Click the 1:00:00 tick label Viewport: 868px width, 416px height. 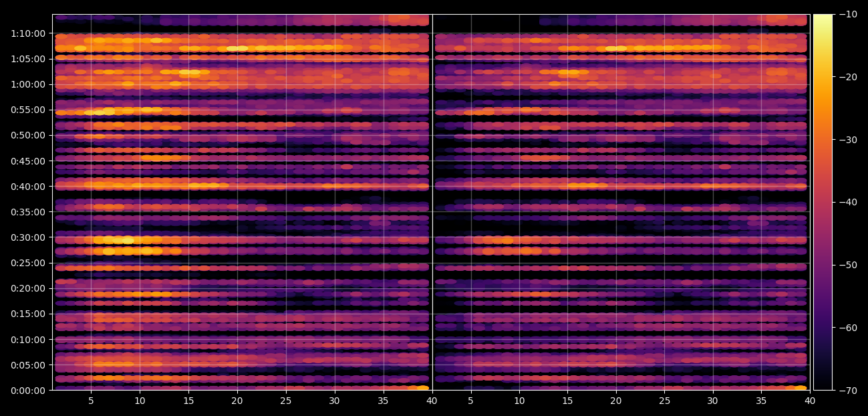(28, 84)
